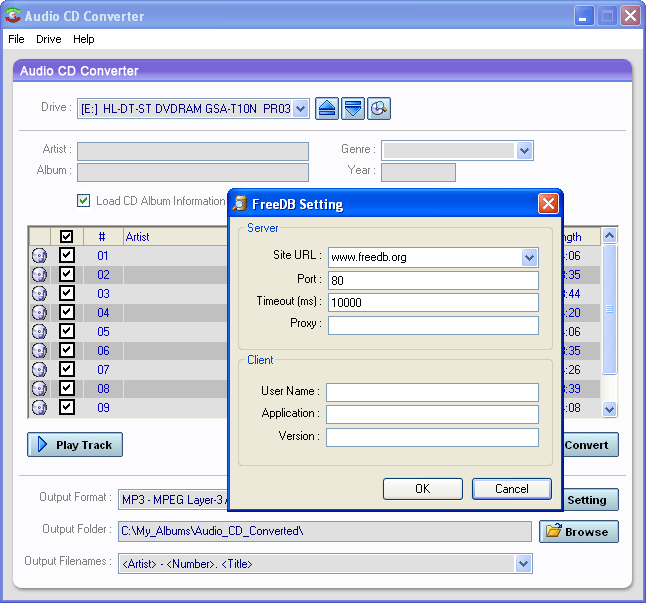Uncheck track 05 checkbox
This screenshot has height=603, width=646.
click(x=67, y=331)
